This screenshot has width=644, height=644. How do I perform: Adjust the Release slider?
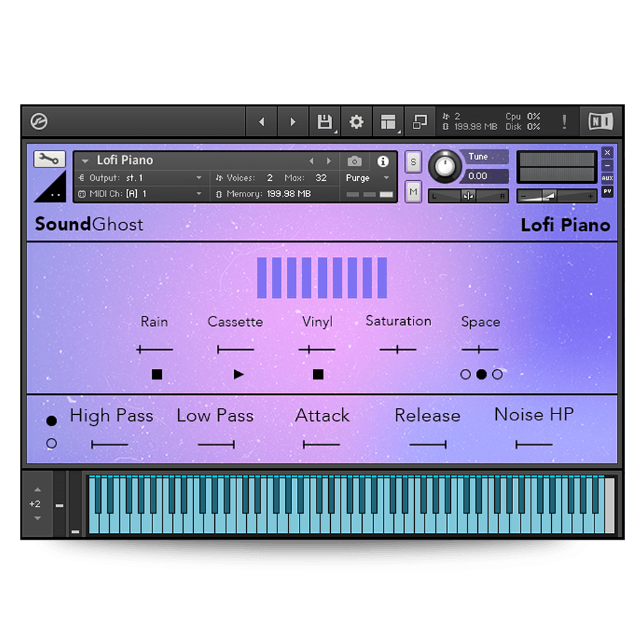pos(428,445)
